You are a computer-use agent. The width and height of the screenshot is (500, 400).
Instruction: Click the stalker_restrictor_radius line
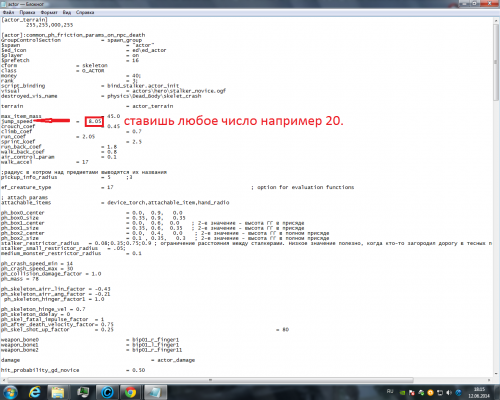(247, 243)
